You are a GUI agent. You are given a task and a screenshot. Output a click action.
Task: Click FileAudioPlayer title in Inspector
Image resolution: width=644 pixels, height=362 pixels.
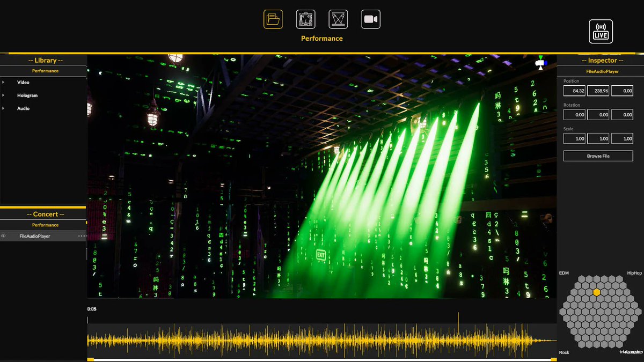click(602, 71)
